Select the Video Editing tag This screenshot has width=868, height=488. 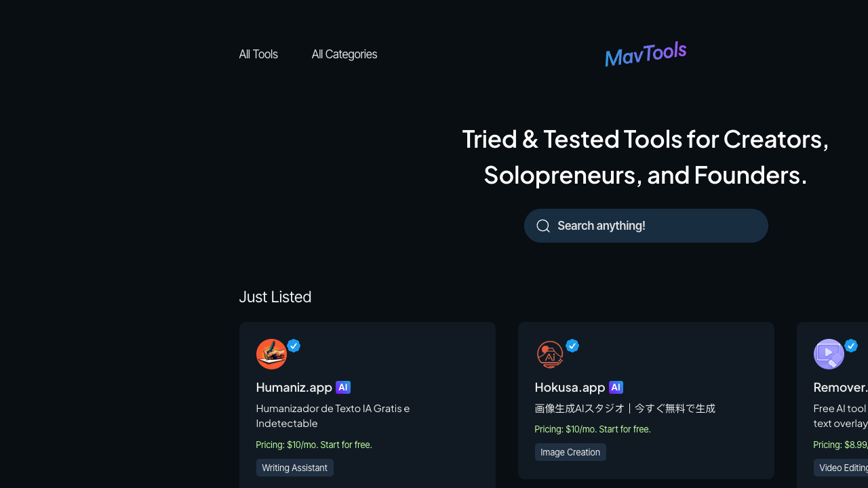841,468
